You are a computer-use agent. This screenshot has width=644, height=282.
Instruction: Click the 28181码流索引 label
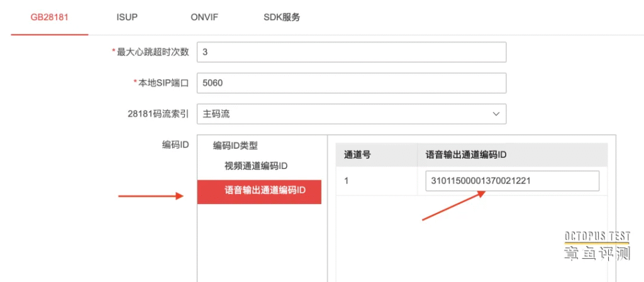coord(158,114)
